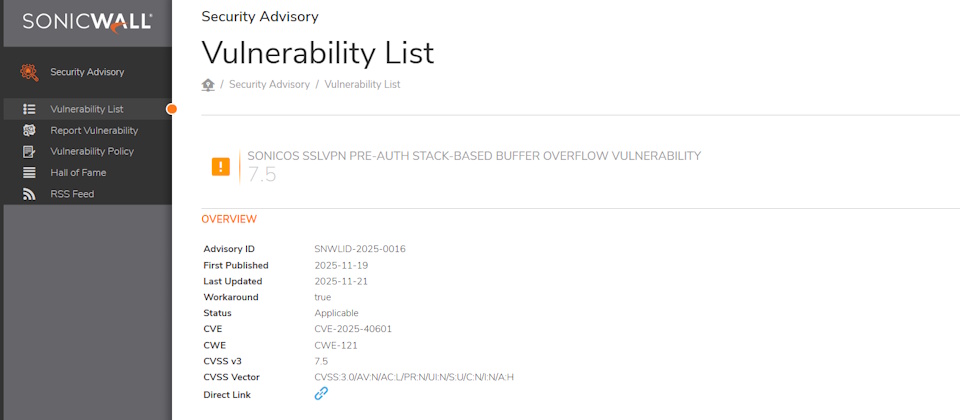Click the Vulnerability Policy document icon

(x=30, y=152)
